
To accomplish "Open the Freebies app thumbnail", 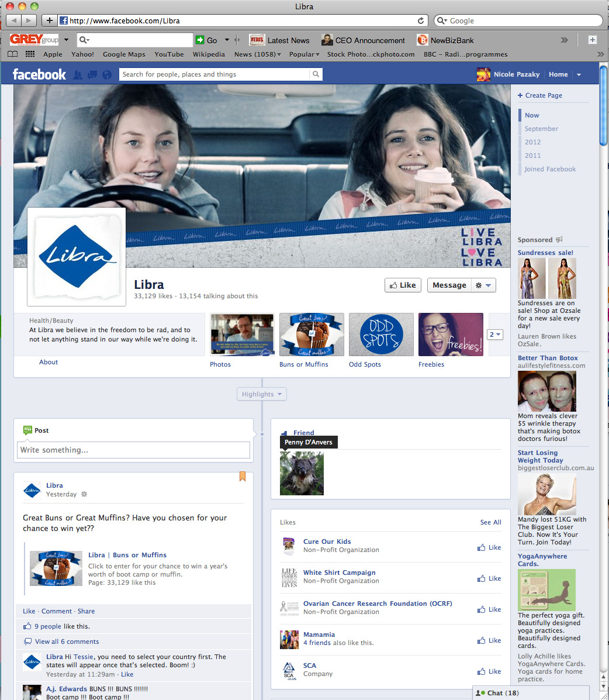I will (x=451, y=335).
